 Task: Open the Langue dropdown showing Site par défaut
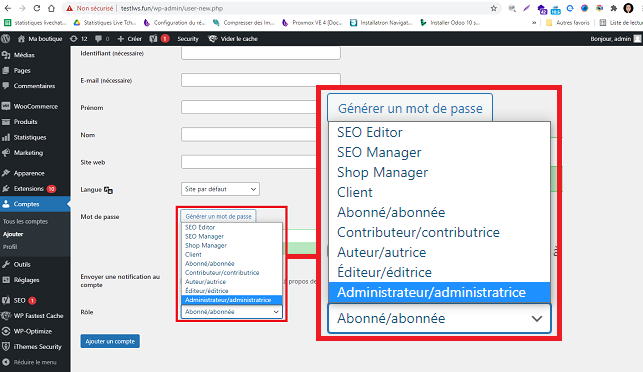220,189
